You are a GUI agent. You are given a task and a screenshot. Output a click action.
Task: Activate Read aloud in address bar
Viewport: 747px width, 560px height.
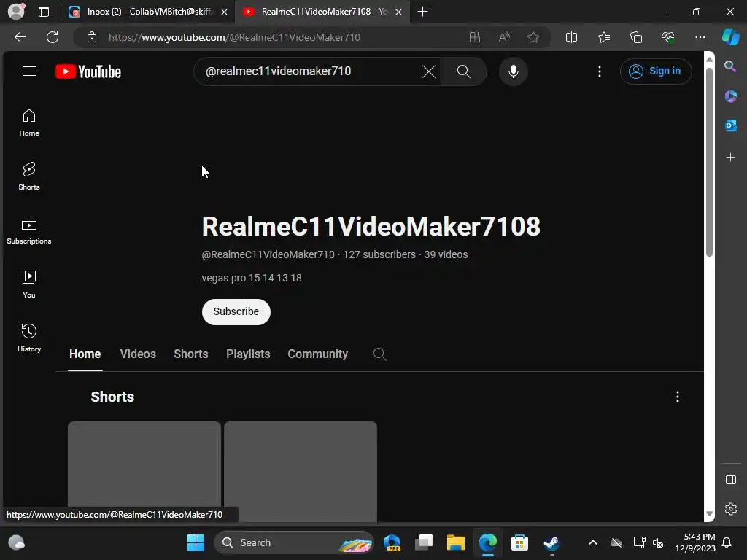504,37
